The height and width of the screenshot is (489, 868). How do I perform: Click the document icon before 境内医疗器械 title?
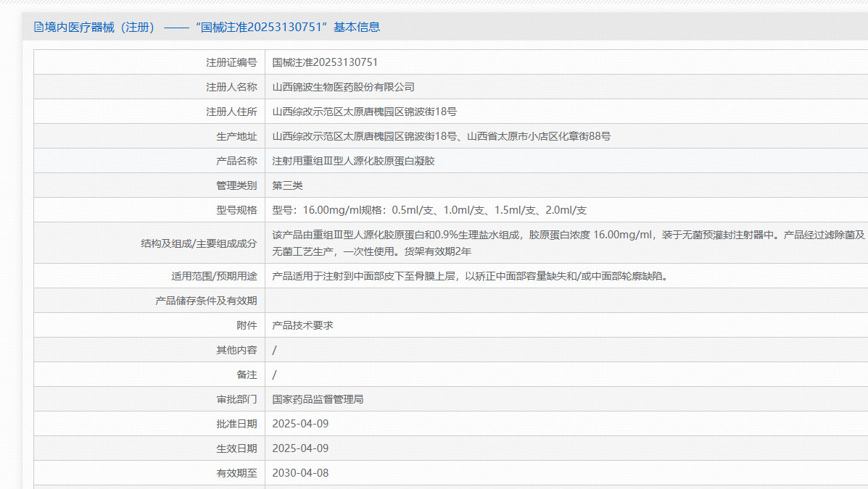coord(38,28)
